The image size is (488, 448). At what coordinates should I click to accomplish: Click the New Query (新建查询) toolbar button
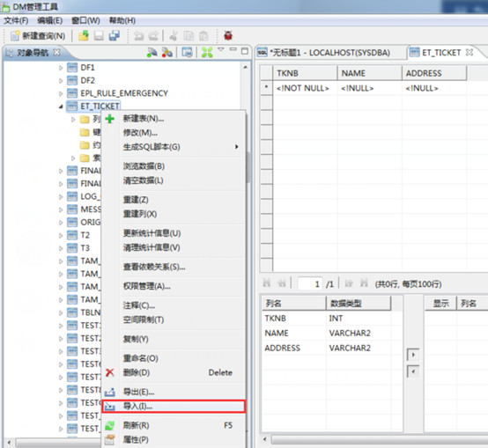click(x=38, y=36)
